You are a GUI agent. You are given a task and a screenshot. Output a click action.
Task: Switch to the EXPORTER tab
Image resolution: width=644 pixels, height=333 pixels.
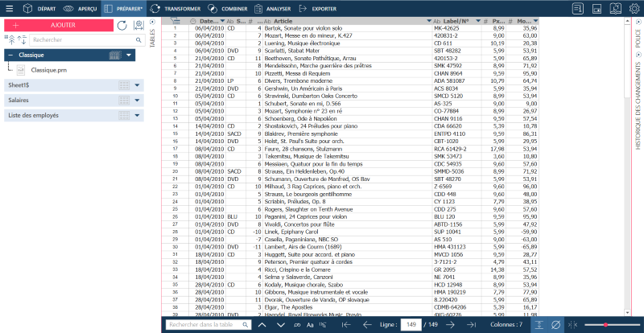pos(318,8)
